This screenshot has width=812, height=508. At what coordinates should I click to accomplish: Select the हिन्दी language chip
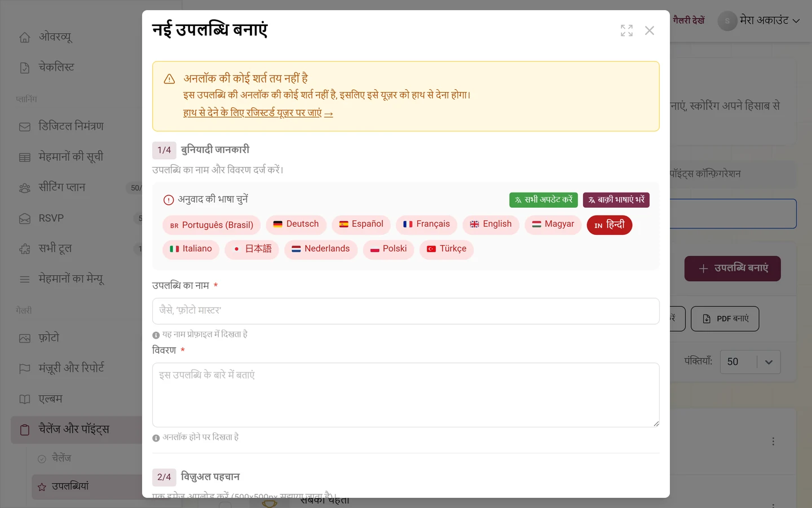[x=610, y=225]
